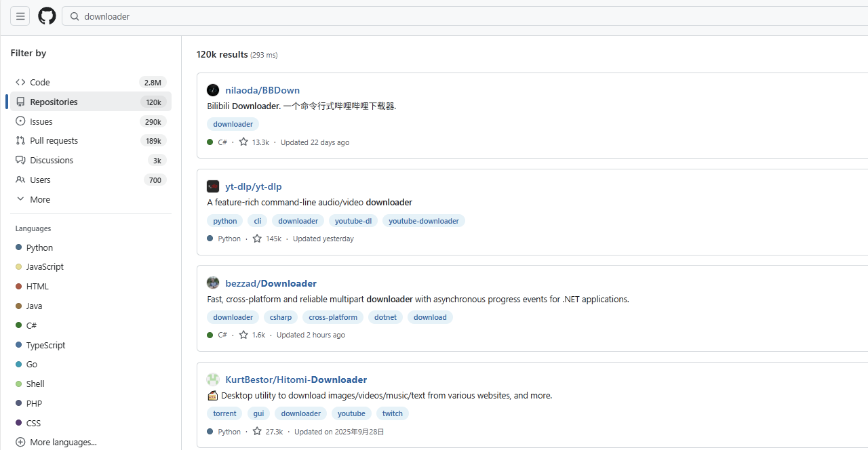
Task: Open the hamburger navigation menu
Action: (x=20, y=16)
